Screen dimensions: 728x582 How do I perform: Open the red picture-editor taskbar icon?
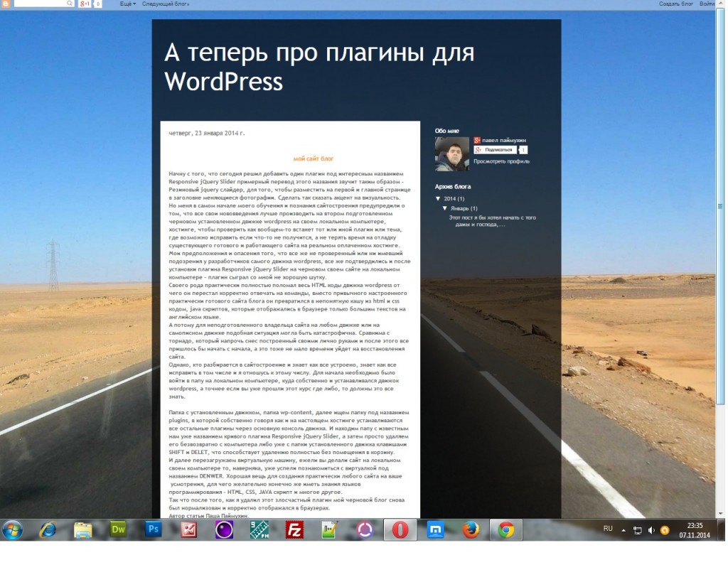coord(189,530)
